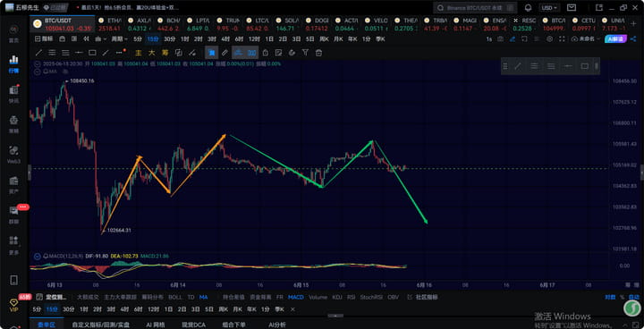The height and width of the screenshot is (329, 644).
Task: Select the 30分 timeframe in top toolbar
Action: pos(169,39)
